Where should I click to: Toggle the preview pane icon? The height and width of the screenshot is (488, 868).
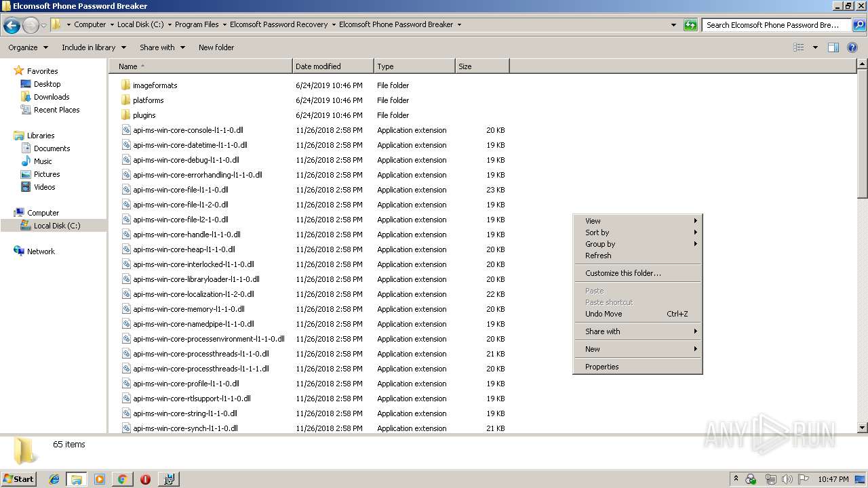(x=833, y=47)
